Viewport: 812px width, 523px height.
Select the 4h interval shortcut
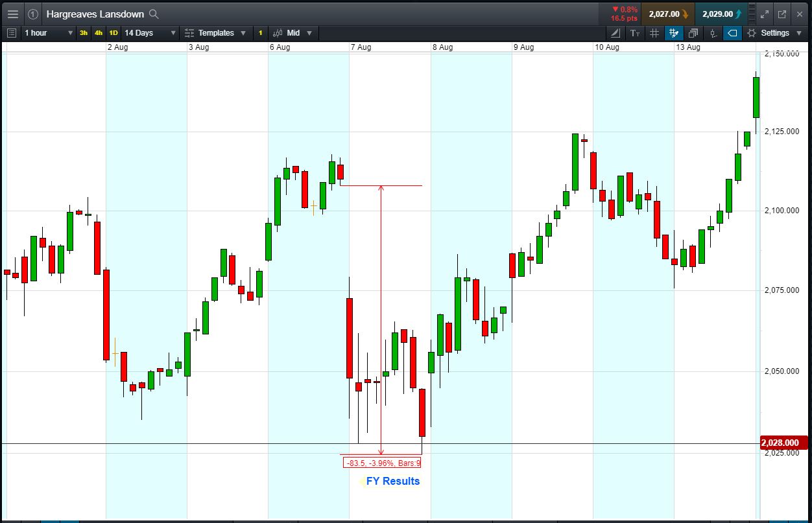(x=99, y=32)
